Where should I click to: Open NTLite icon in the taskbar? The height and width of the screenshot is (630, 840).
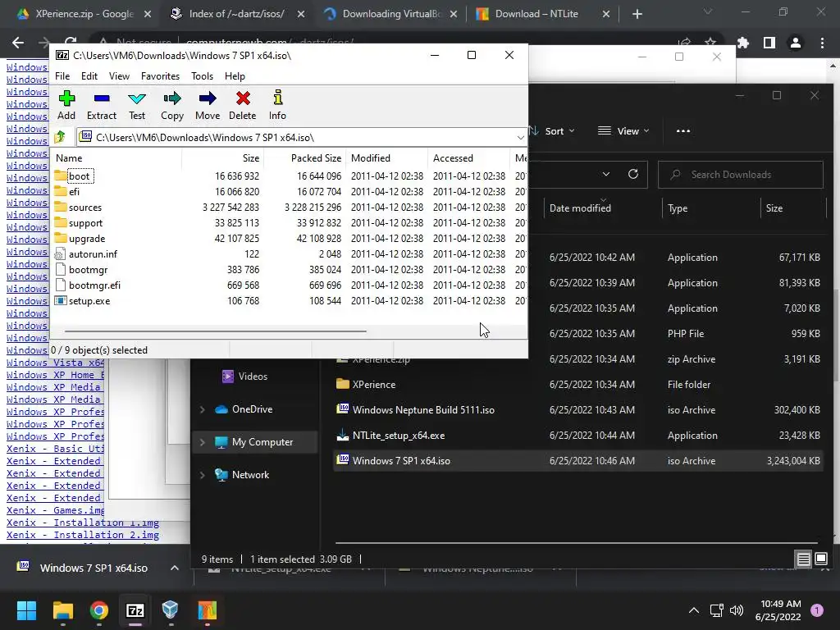click(207, 610)
